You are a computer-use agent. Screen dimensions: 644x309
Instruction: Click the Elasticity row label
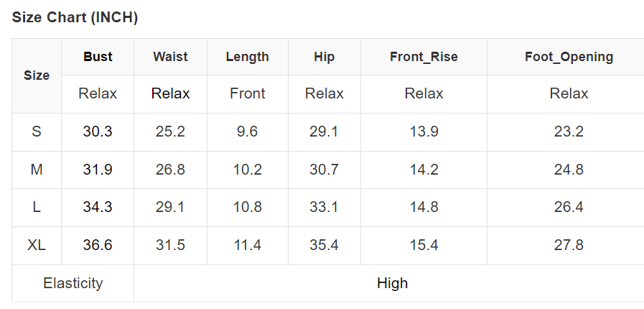pyautogui.click(x=73, y=283)
